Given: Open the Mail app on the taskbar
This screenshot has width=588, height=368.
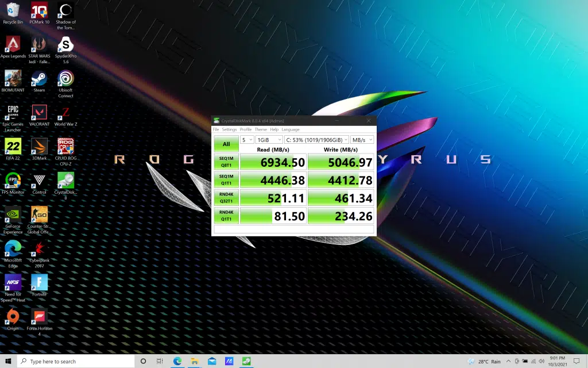Looking at the screenshot, I should [x=212, y=361].
